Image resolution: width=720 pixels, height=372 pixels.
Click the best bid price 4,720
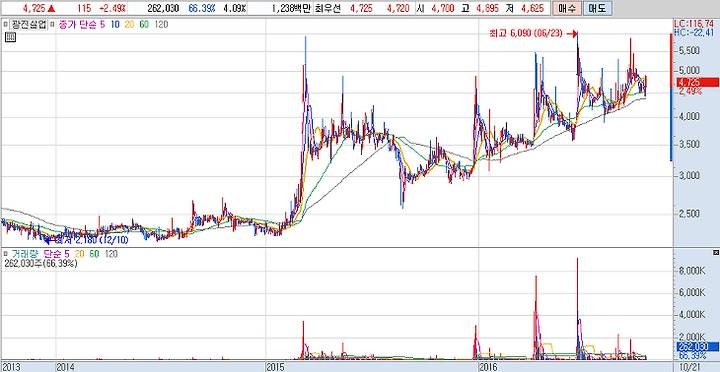[x=398, y=8]
